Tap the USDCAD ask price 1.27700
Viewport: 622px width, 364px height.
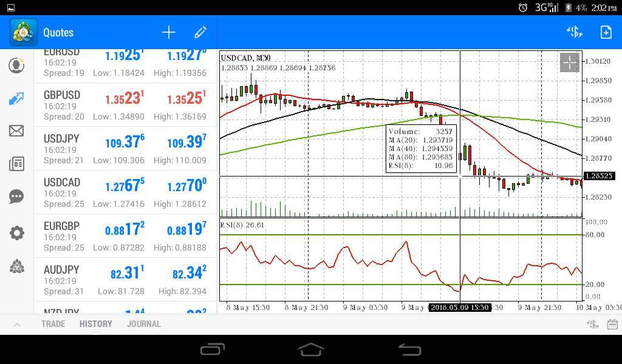point(187,185)
